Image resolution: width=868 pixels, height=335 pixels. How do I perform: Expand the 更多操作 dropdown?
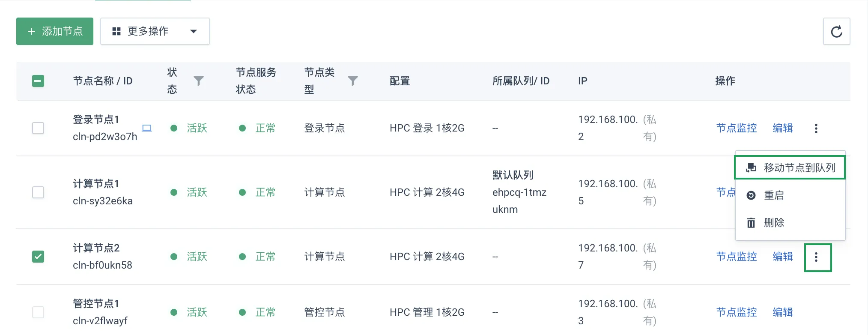tap(155, 31)
